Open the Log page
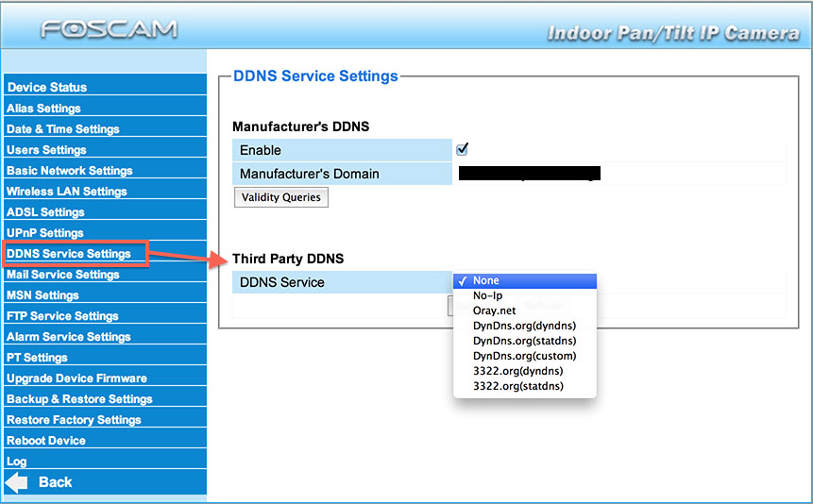813x504 pixels. coord(17,462)
